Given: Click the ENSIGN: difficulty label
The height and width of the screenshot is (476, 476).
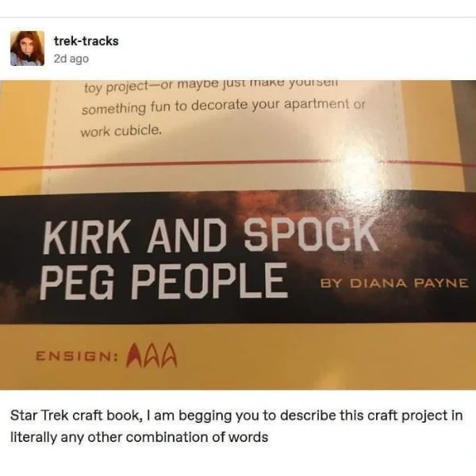Looking at the screenshot, I should pyautogui.click(x=77, y=356).
